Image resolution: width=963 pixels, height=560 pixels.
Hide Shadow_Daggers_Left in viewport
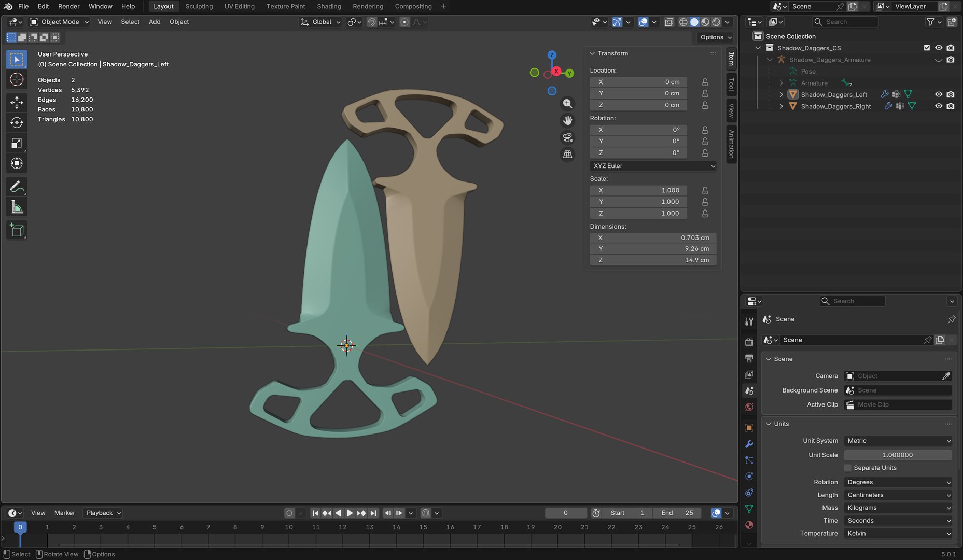coord(939,94)
